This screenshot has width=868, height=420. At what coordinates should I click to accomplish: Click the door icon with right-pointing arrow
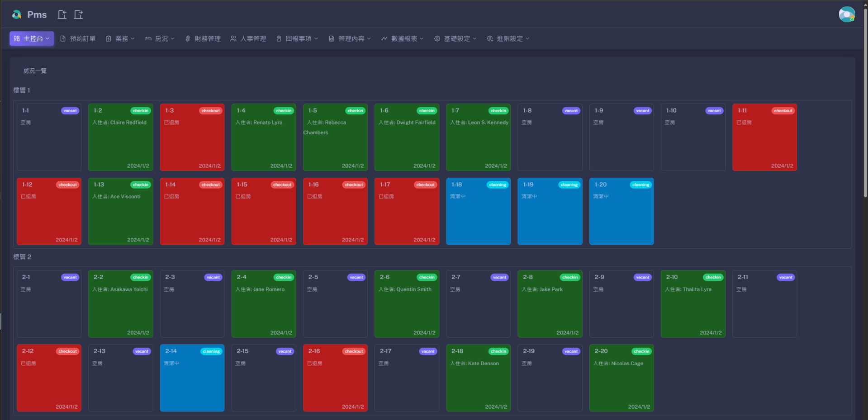(78, 14)
